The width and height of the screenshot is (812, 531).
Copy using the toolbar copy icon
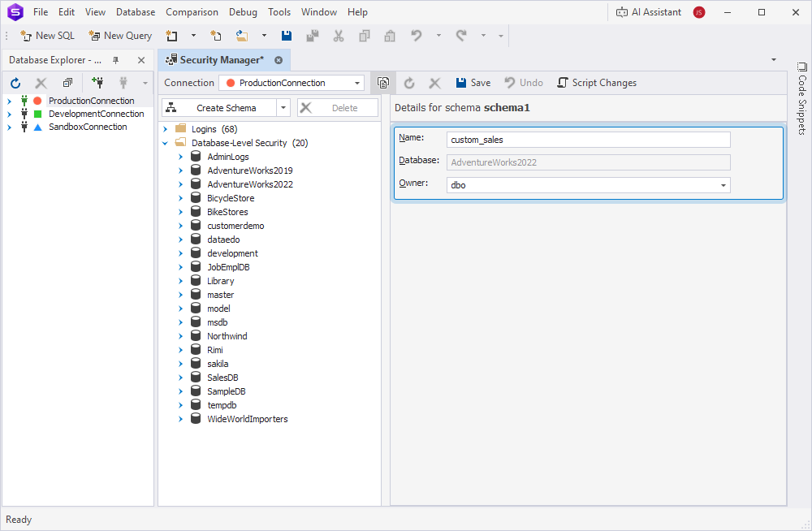pos(364,36)
